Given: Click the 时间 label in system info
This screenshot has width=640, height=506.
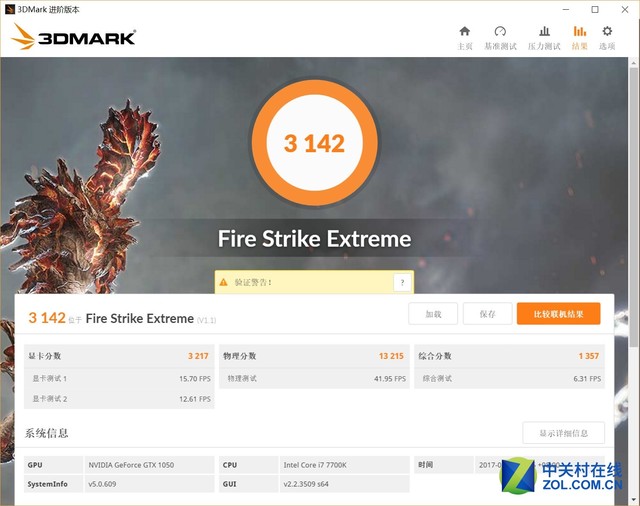Looking at the screenshot, I should [425, 464].
